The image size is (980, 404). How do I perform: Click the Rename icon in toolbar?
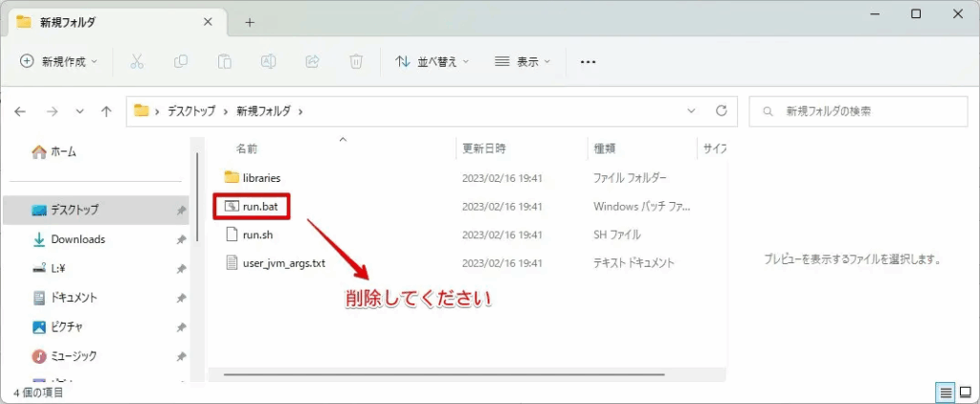[x=268, y=61]
